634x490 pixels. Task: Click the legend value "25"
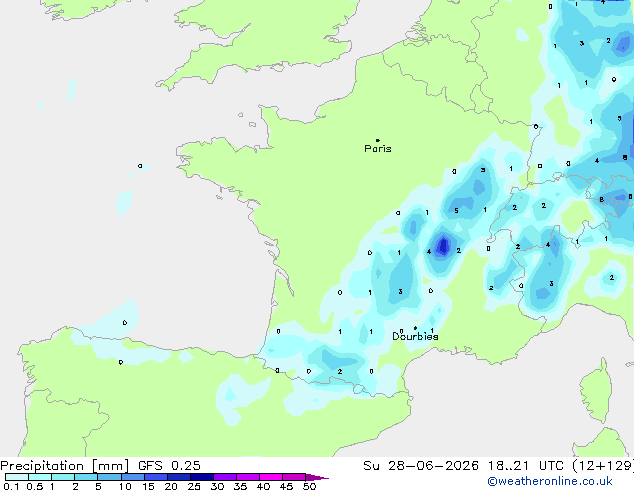pyautogui.click(x=194, y=486)
